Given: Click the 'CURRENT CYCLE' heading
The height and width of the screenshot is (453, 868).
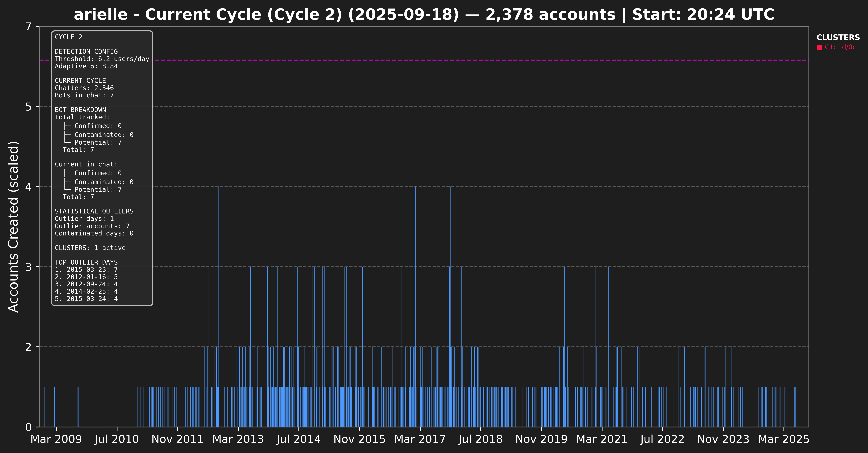Looking at the screenshot, I should (x=80, y=81).
